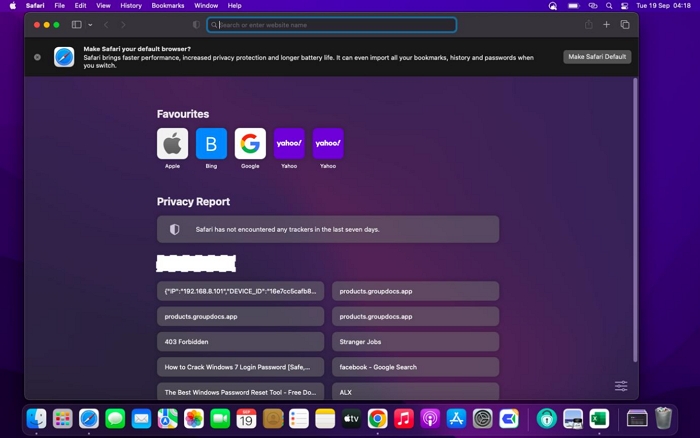Viewport: 700px width, 438px height.
Task: Customize start page settings icon
Action: pos(621,386)
